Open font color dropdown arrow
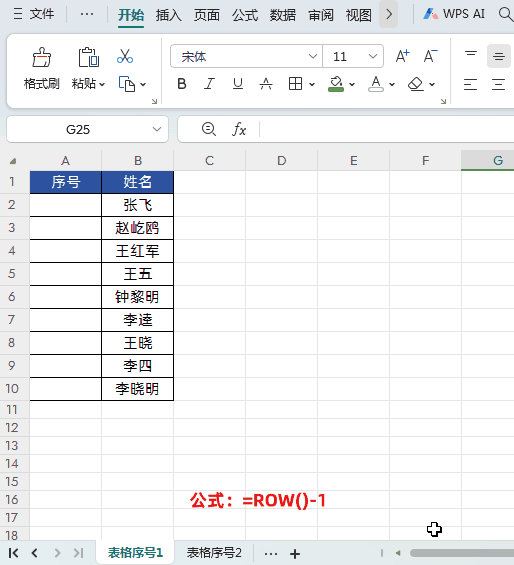The width and height of the screenshot is (514, 565). click(392, 84)
